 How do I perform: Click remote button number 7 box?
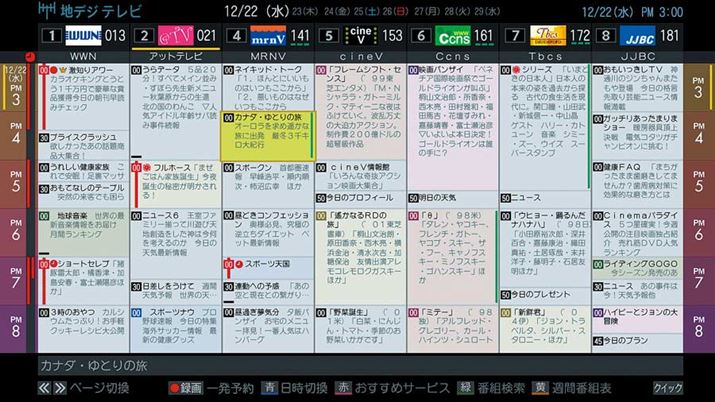(x=515, y=36)
